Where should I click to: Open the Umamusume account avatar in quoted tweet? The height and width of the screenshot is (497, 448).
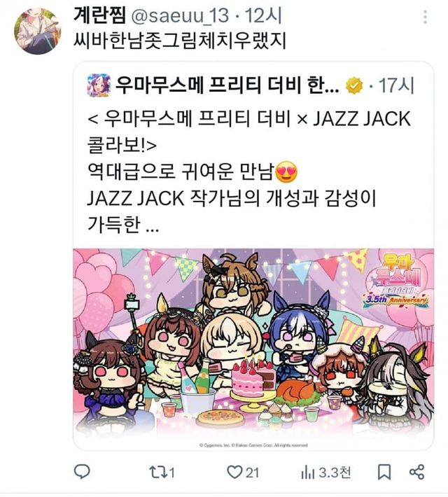99,85
